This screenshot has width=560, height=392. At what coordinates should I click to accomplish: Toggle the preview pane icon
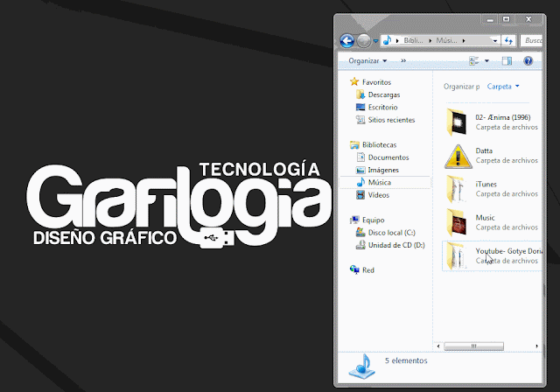[x=507, y=61]
